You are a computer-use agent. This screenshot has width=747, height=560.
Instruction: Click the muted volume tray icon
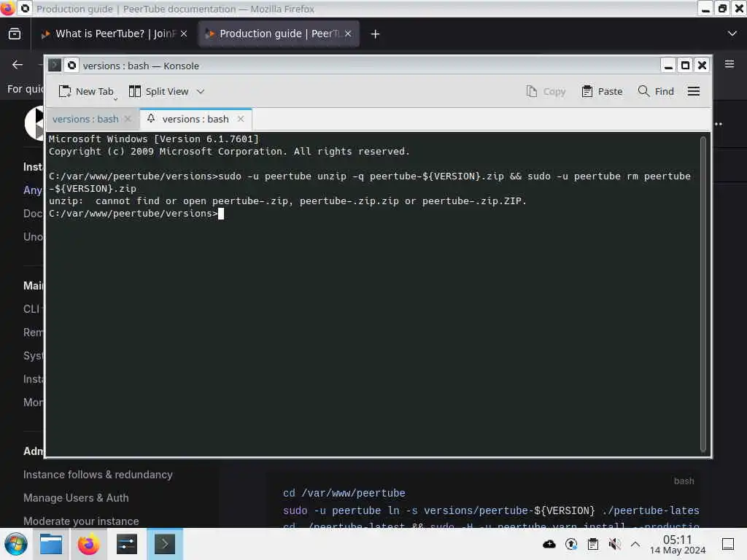pos(614,544)
